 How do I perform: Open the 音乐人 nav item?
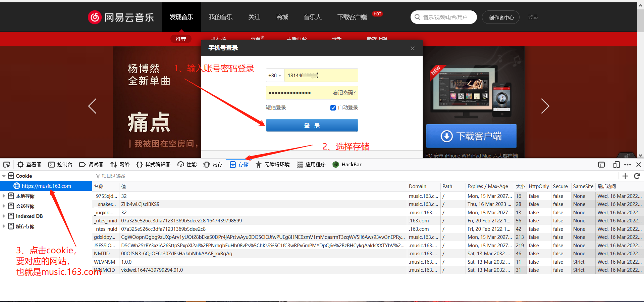pos(313,17)
